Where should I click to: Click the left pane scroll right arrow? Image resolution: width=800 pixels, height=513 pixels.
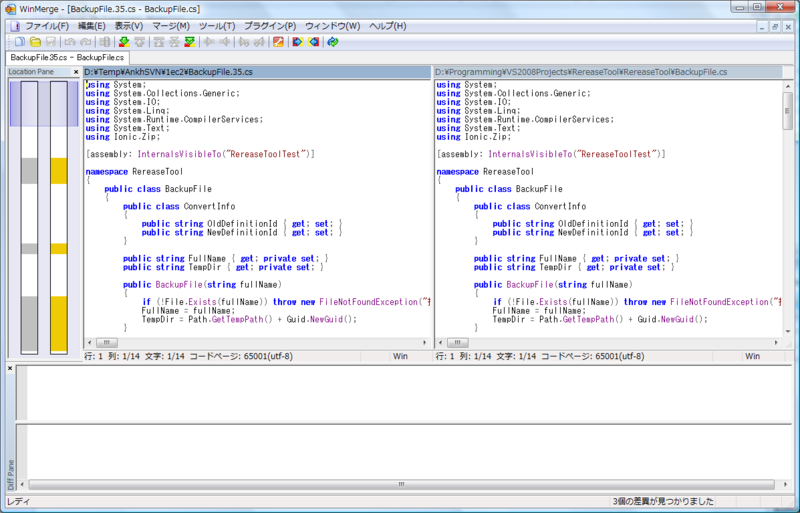[x=424, y=343]
